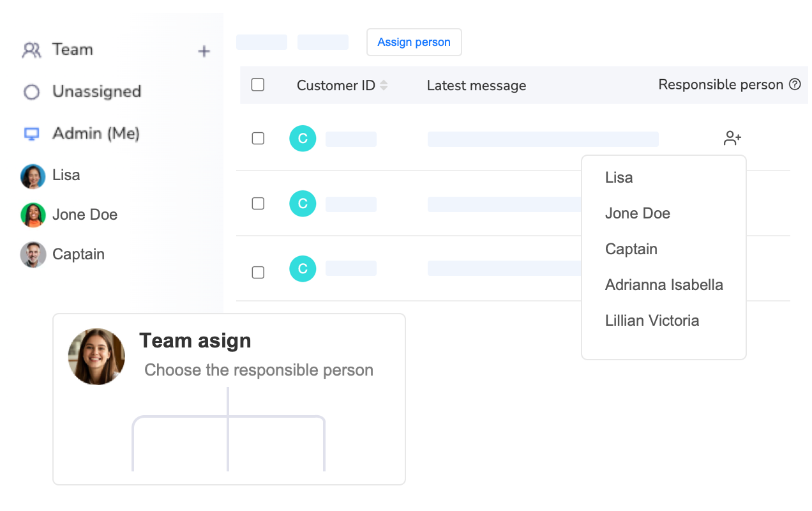Image resolution: width=812 pixels, height=511 pixels.
Task: Click the plus icon next to Team
Action: point(204,50)
